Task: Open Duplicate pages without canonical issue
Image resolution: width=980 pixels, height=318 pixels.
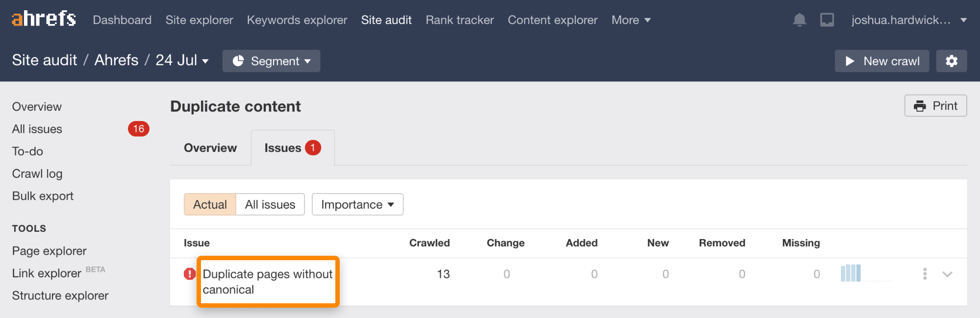Action: coord(268,282)
